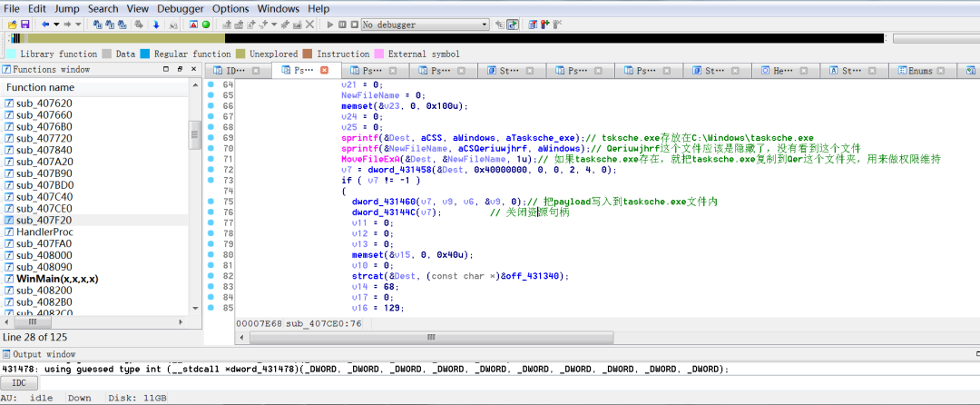Click the green circle toolbar icon
Image resolution: width=980 pixels, height=405 pixels.
206,25
